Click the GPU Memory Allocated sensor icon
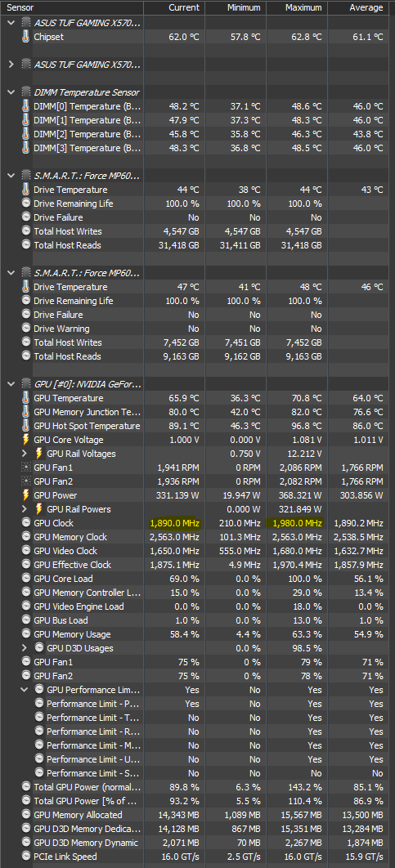 (x=26, y=815)
